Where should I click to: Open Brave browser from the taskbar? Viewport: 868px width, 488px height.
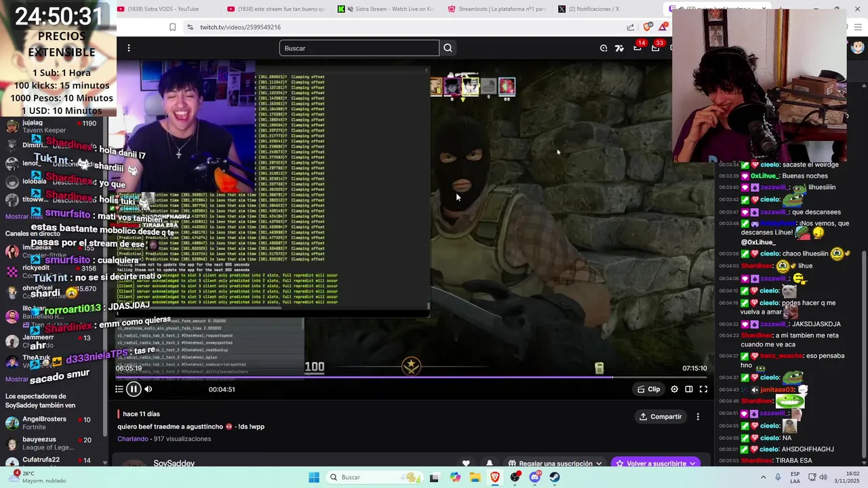[x=495, y=477]
